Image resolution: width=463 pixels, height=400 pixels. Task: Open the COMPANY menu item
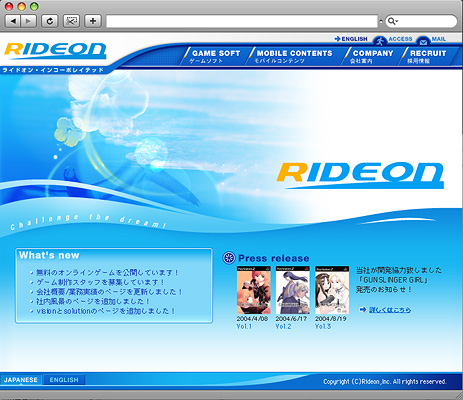372,56
